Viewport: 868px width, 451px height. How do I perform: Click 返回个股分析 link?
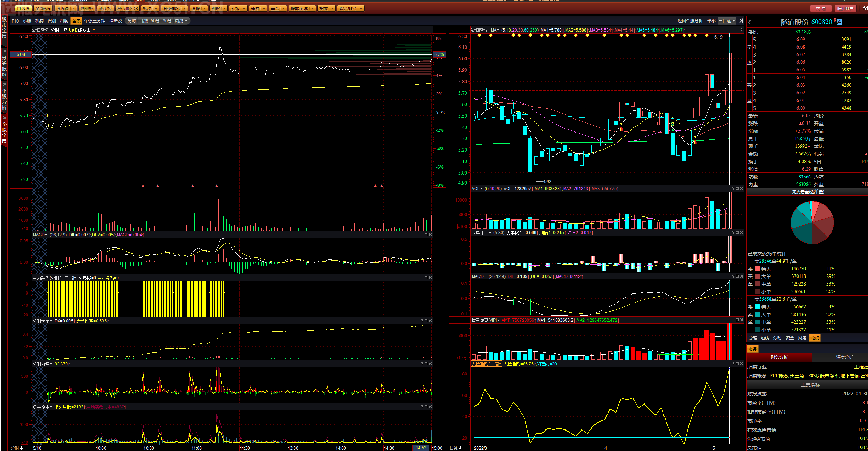click(690, 21)
